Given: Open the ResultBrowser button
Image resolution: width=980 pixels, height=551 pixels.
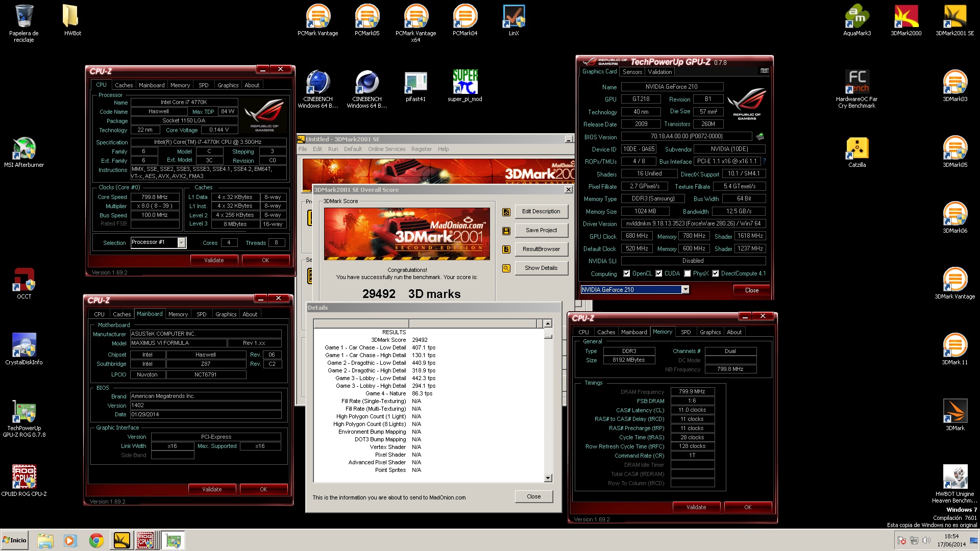Looking at the screenshot, I should point(541,249).
